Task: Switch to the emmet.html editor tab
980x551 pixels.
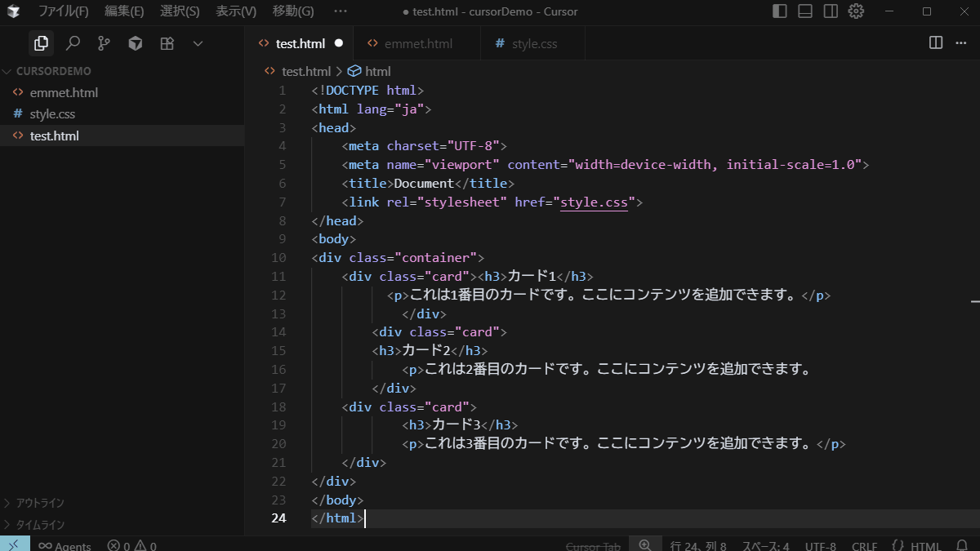Action: pos(418,43)
